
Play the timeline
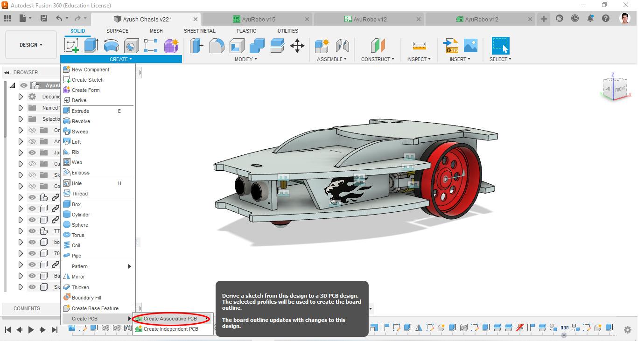(x=31, y=330)
